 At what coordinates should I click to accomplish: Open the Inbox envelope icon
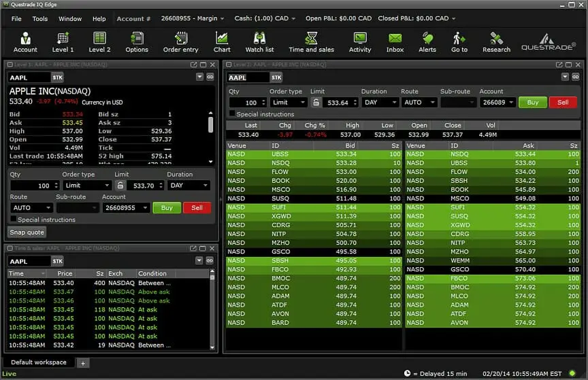395,42
